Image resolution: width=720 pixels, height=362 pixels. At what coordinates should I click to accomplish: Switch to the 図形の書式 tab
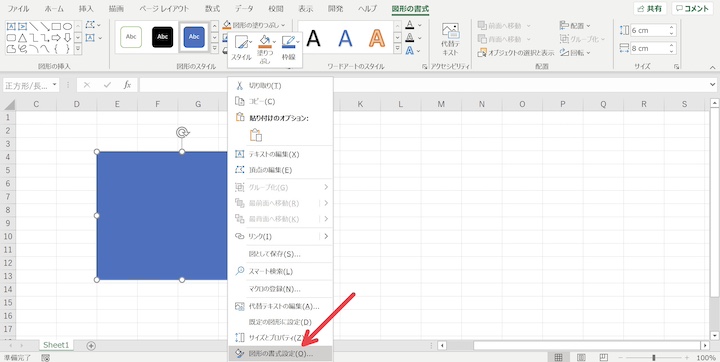coord(410,9)
